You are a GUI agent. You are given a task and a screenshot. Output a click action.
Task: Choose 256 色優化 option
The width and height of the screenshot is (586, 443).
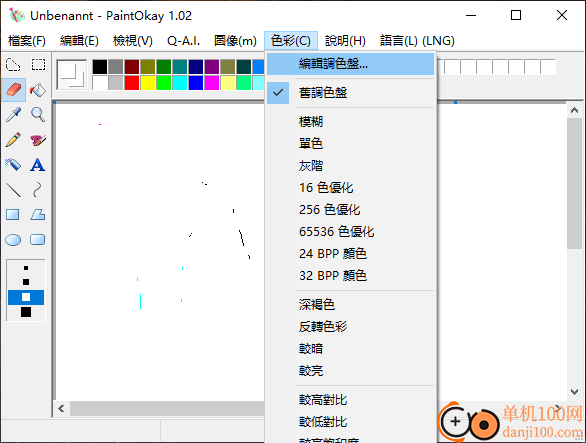351,210
